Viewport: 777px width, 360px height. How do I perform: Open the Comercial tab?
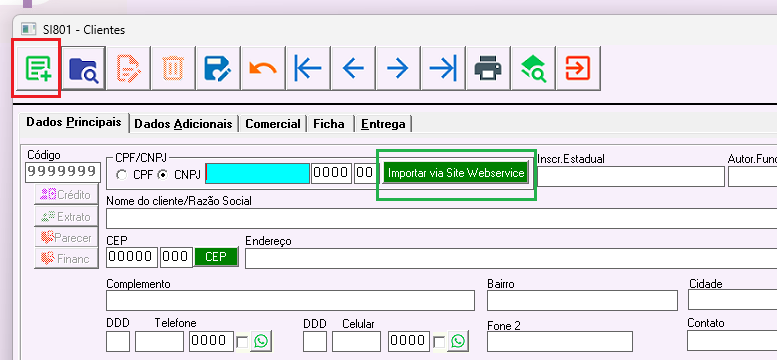coord(273,124)
